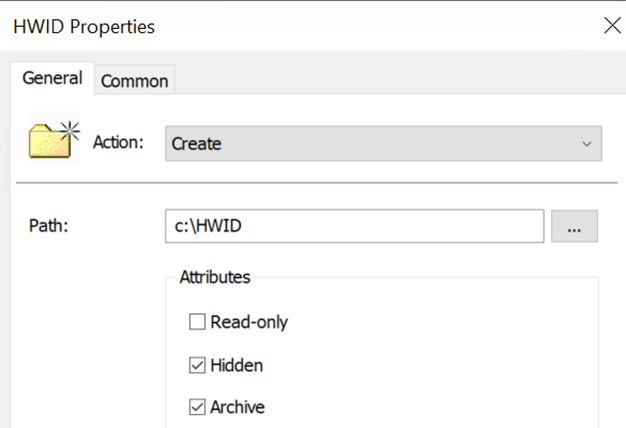Click the Archive label text

tap(237, 407)
